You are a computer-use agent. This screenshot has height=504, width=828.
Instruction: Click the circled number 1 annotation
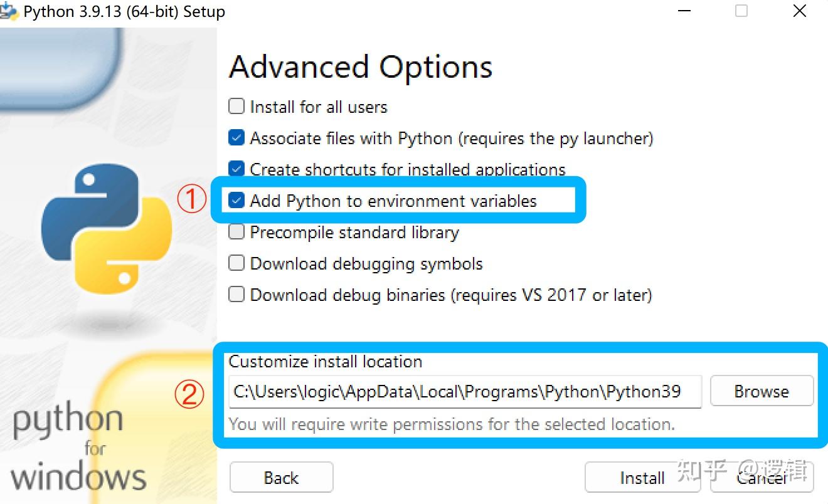tap(191, 200)
